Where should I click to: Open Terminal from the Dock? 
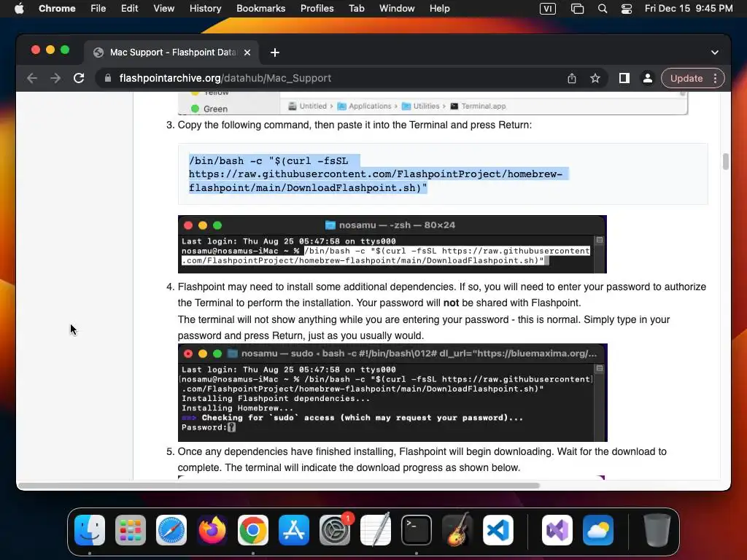coord(417,530)
